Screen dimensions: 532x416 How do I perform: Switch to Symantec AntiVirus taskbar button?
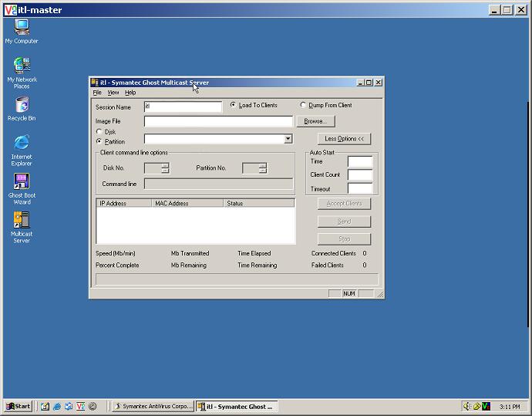(x=153, y=406)
